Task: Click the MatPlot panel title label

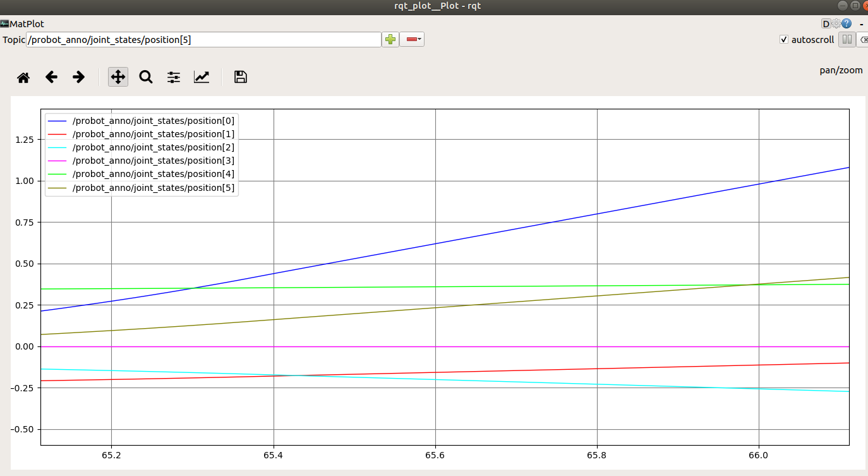Action: (27, 24)
